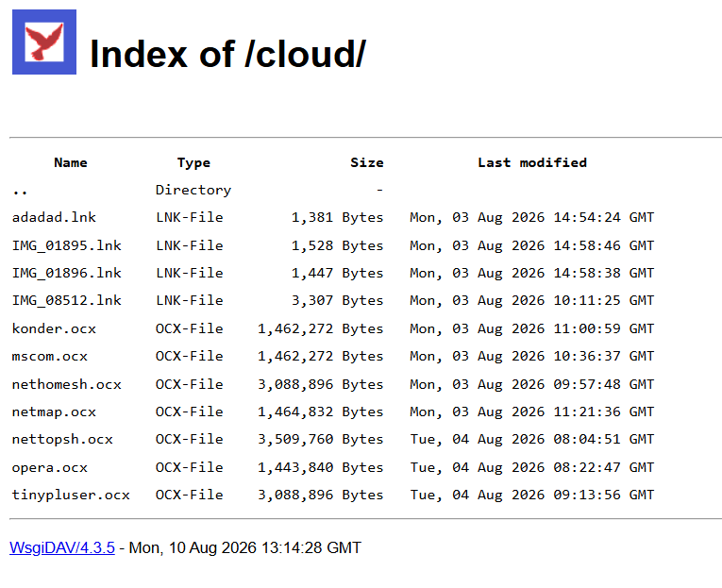Open IMG_01895.lnk file
The width and height of the screenshot is (722, 588).
[x=67, y=245]
